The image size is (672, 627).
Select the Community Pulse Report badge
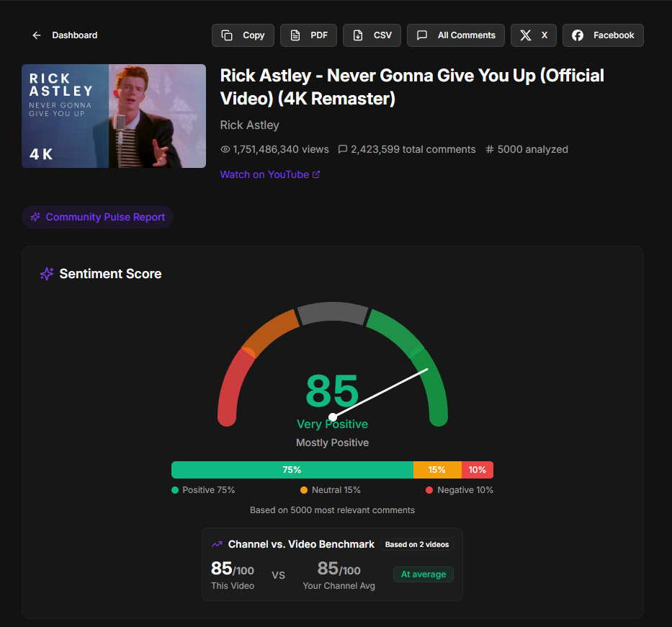click(98, 217)
